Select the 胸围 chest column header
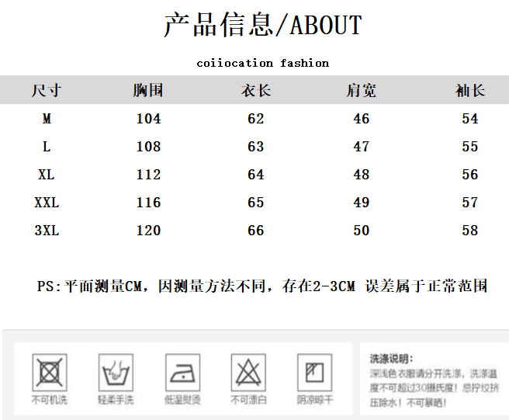The image size is (509, 420). (148, 90)
